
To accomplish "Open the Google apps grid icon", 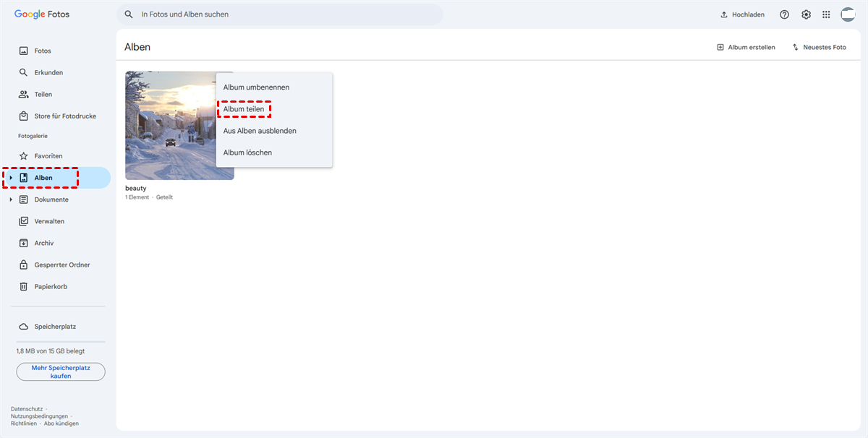I will click(x=827, y=14).
